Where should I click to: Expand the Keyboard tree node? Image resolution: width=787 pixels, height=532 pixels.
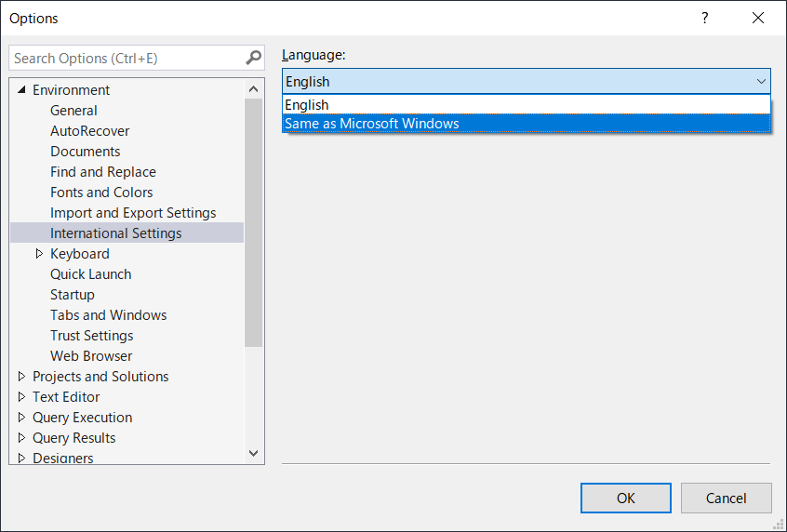pos(39,254)
